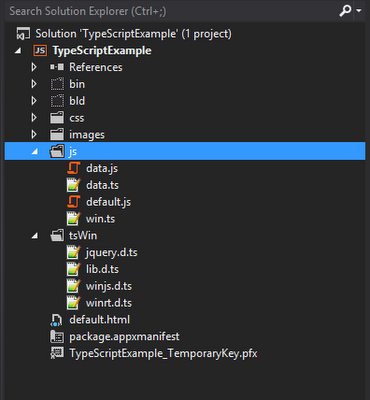Viewport: 370px width, 400px height.
Task: Open the search options dropdown arrow
Action: coord(359,11)
